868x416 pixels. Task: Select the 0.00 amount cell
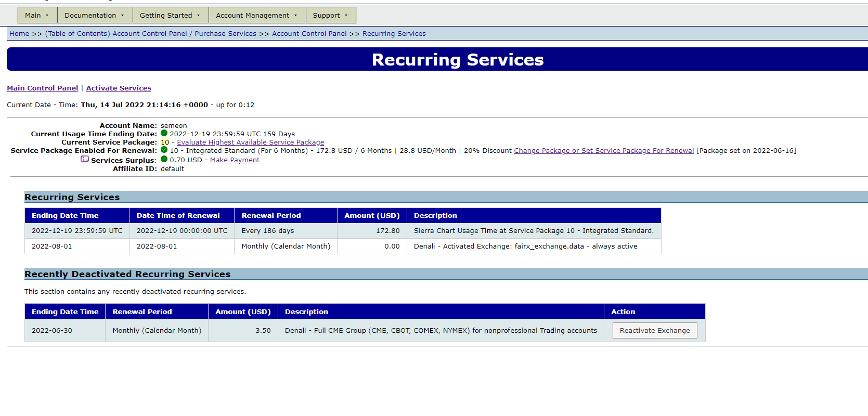(x=372, y=246)
